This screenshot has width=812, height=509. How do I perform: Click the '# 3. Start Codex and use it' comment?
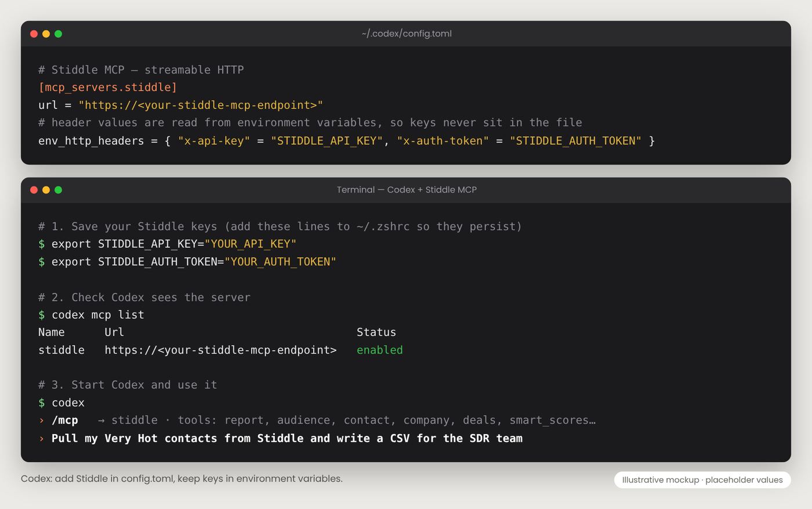(128, 385)
